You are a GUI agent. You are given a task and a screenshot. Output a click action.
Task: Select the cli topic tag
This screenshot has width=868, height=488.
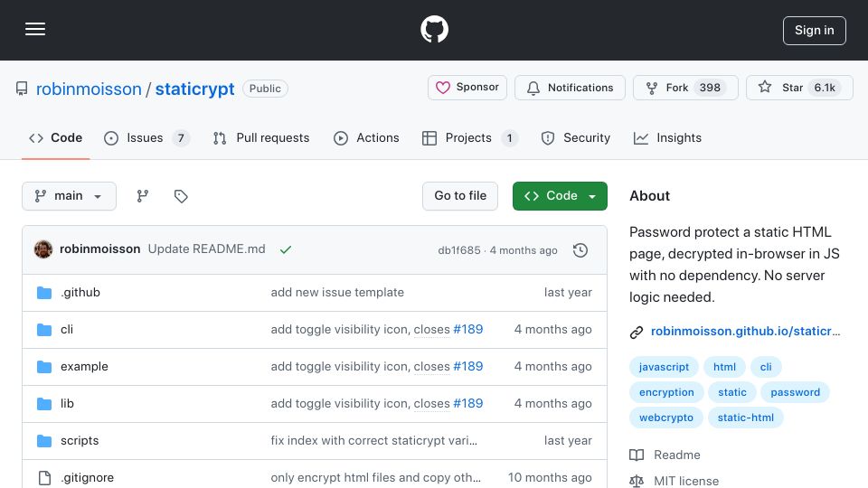[766, 367]
